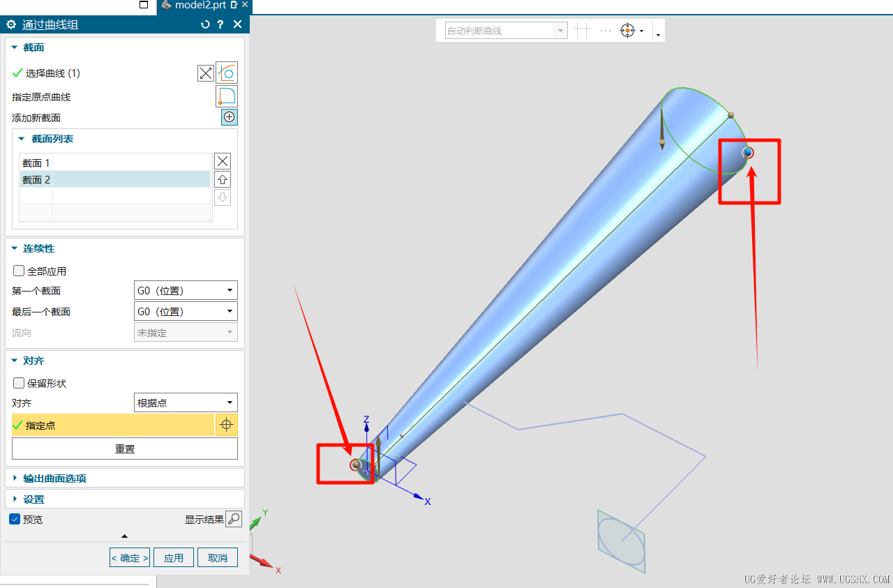Switch to the model2.prt tab
The width and height of the screenshot is (893, 588).
(200, 5)
